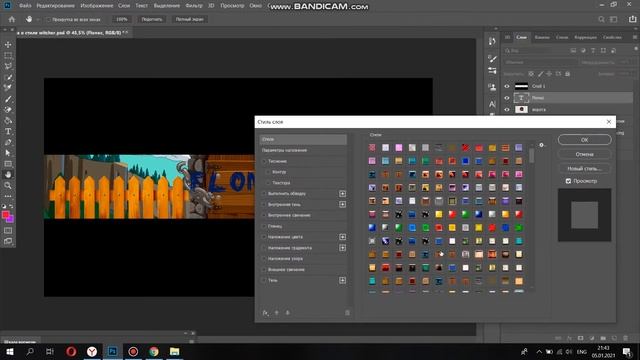Filter layers by type layer icon

[x=593, y=51]
